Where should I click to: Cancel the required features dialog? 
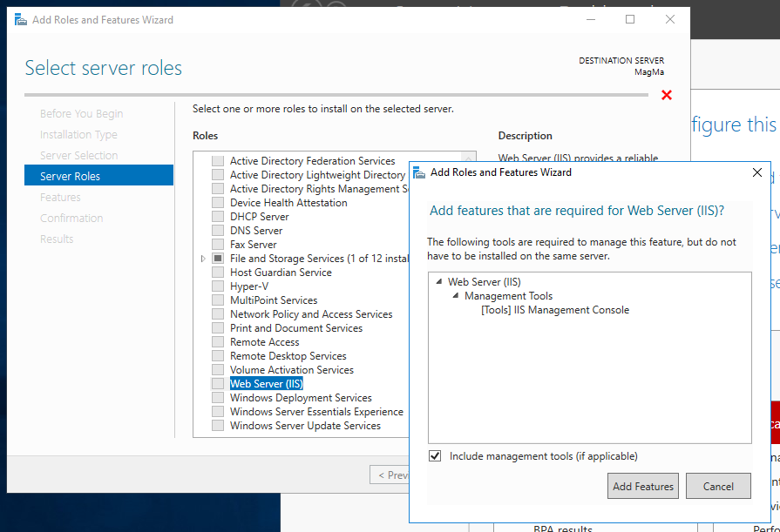coord(718,486)
